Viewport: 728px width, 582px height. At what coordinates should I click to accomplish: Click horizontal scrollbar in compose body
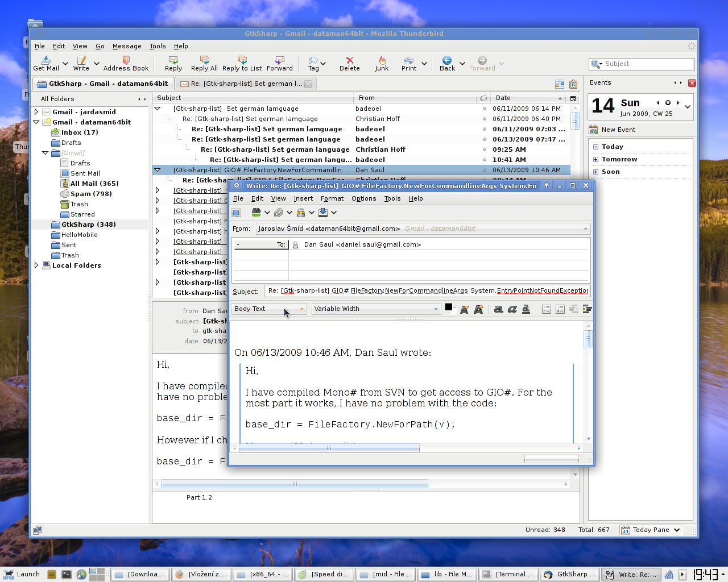click(329, 448)
